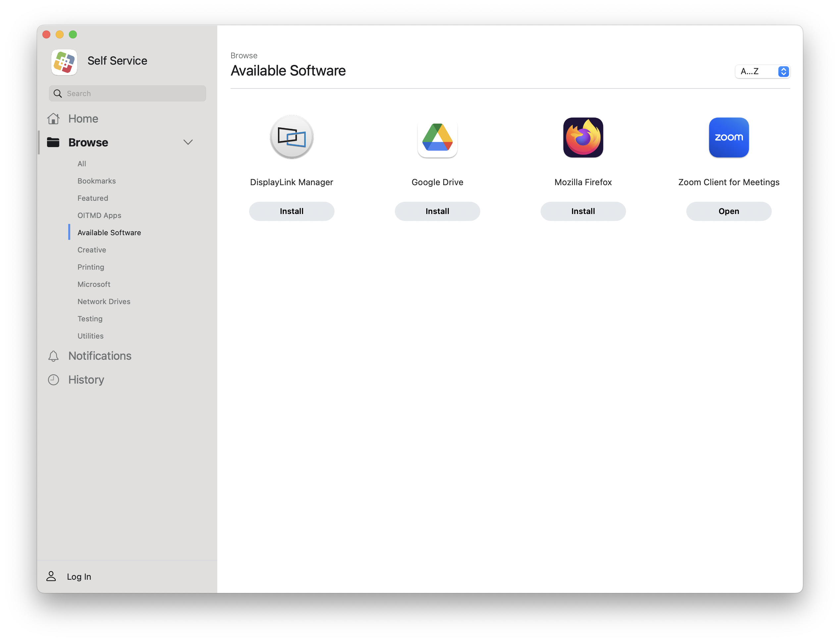This screenshot has width=840, height=642.
Task: Go to OITMD Apps category
Action: pyautogui.click(x=99, y=216)
